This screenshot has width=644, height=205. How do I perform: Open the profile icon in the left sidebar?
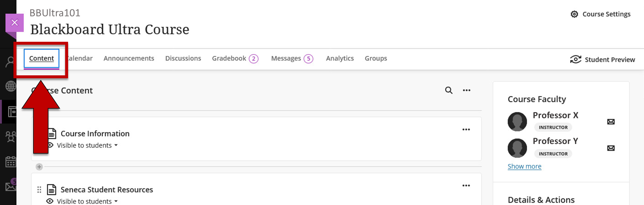11,62
